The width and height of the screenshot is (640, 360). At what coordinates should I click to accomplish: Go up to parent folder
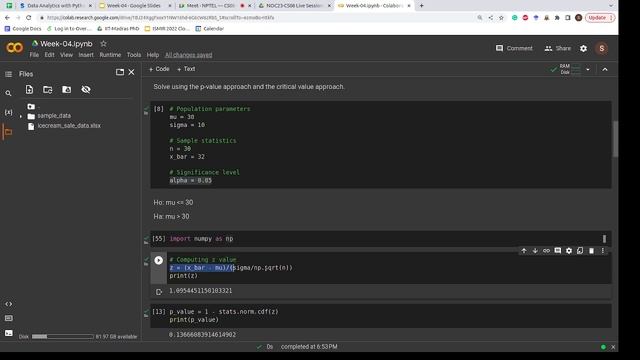(31, 107)
